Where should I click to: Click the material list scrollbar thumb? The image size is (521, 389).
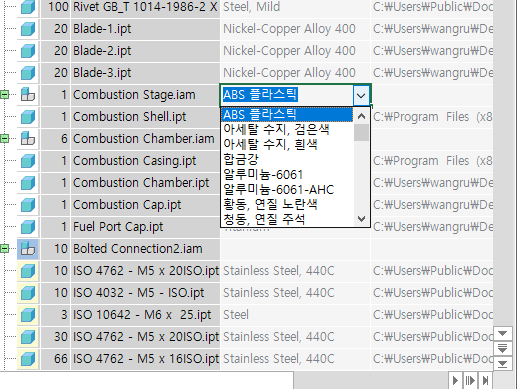coord(361,133)
